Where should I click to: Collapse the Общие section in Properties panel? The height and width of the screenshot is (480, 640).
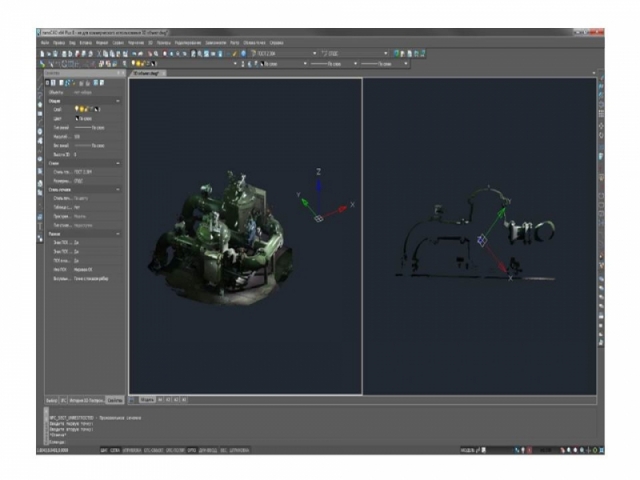tap(119, 101)
